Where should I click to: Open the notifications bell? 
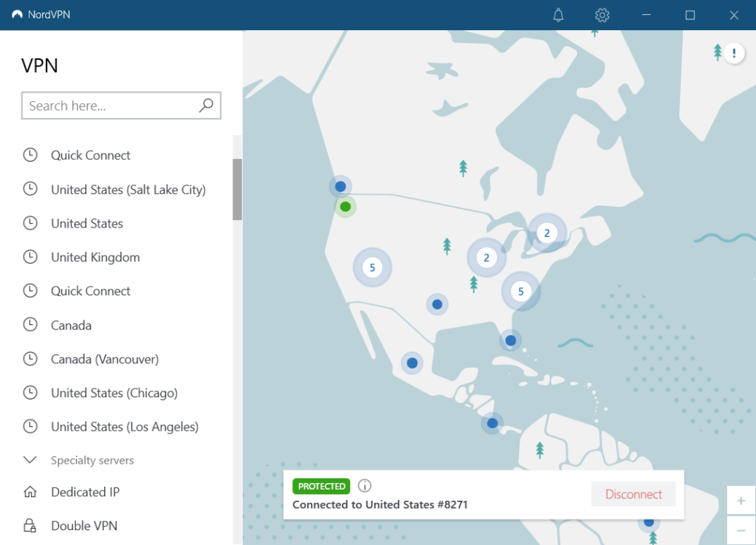pos(558,15)
